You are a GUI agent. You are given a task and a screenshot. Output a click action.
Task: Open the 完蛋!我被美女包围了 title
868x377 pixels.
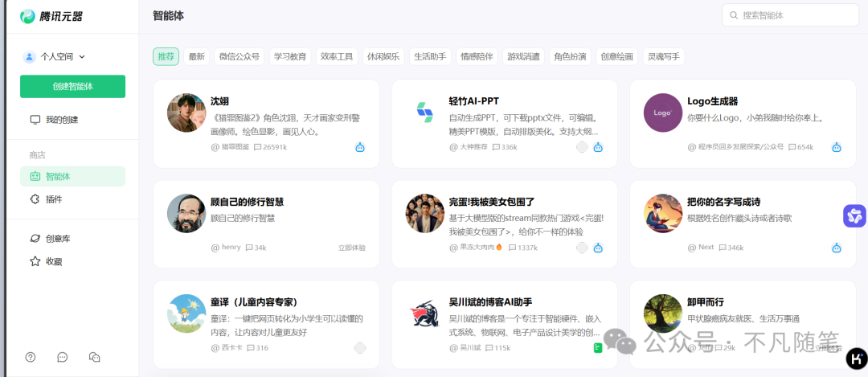tap(492, 202)
